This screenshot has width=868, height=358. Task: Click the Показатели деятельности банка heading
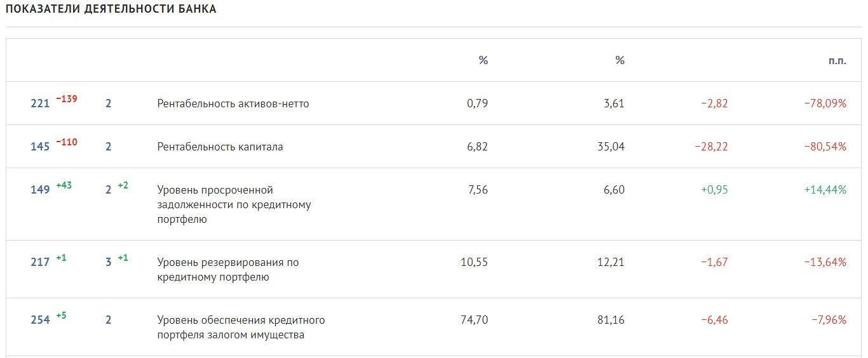[x=111, y=10]
